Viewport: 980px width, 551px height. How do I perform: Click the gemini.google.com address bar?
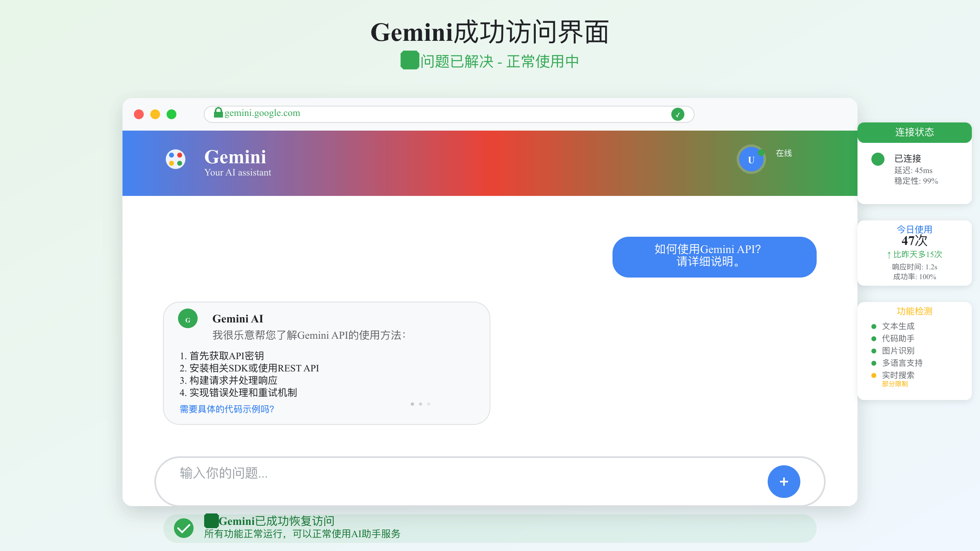pos(449,114)
